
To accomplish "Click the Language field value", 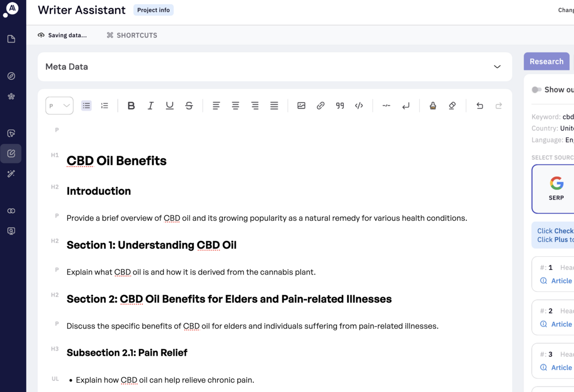I will pyautogui.click(x=569, y=140).
